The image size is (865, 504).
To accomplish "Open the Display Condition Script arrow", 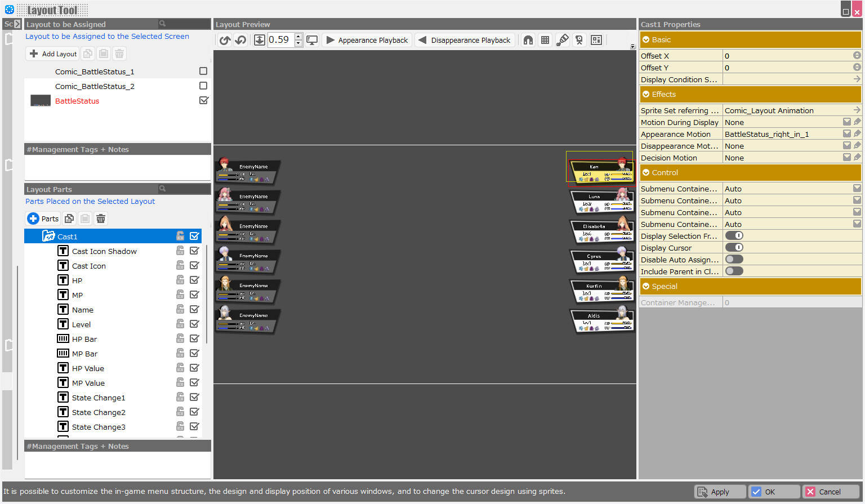I will point(857,79).
